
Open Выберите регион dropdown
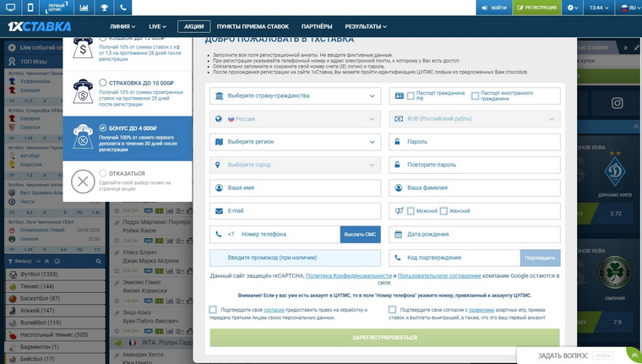pyautogui.click(x=295, y=142)
